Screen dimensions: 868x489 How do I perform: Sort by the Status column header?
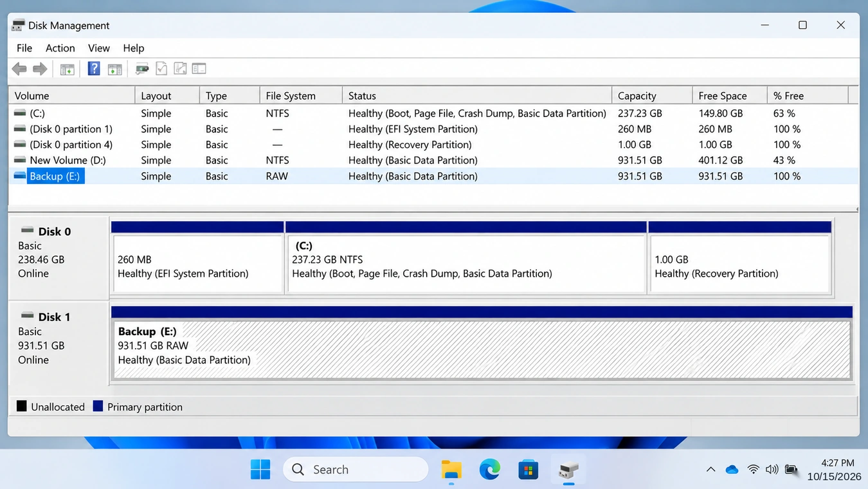coord(477,95)
